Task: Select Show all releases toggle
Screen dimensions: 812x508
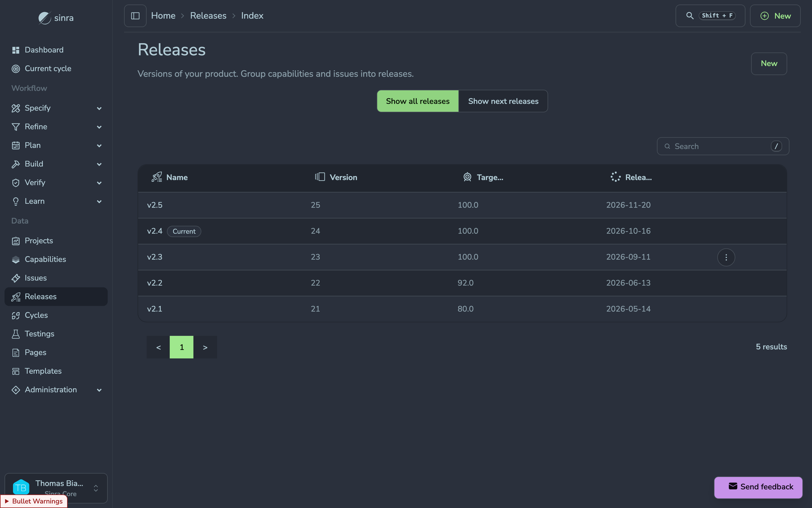Action: tap(418, 101)
